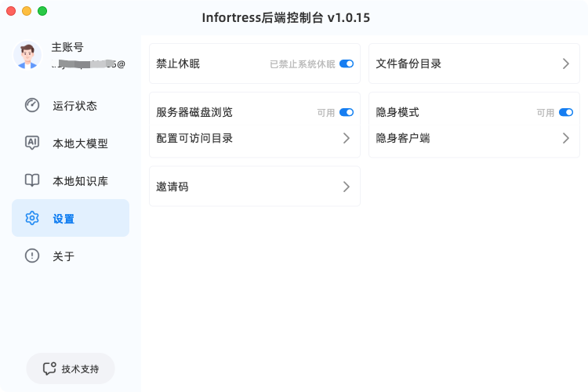The width and height of the screenshot is (588, 392).
Task: Toggle the 隐身模式 switch
Action: point(566,113)
